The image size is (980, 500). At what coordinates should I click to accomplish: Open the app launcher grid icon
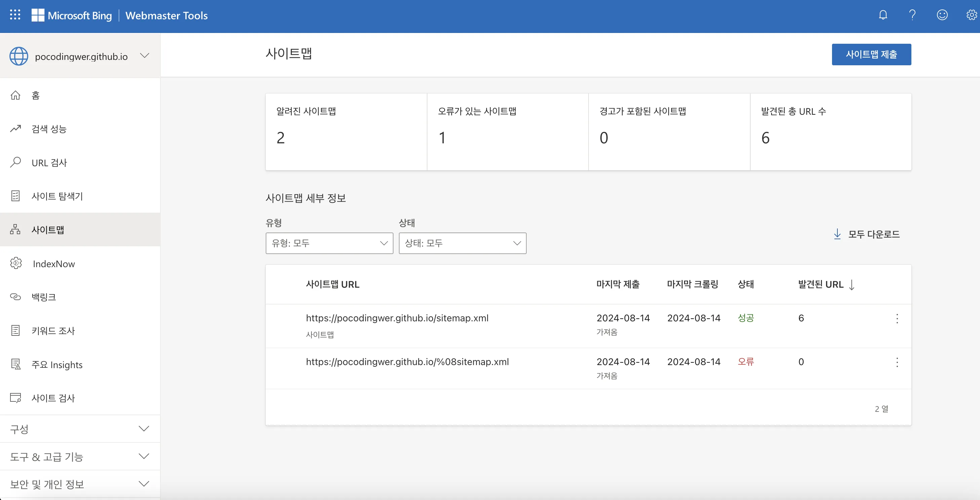[15, 15]
